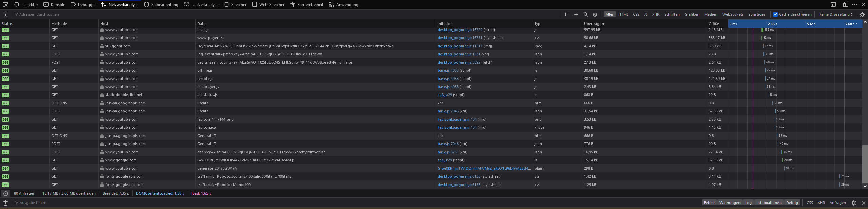868x209 pixels.
Task: Open initiator link desktop_polymer.js:5892
Action: pyautogui.click(x=459, y=62)
